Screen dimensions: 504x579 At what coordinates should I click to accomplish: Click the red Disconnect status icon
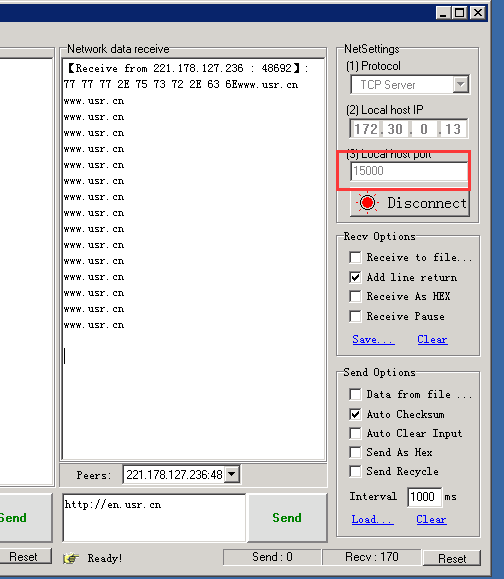(367, 202)
